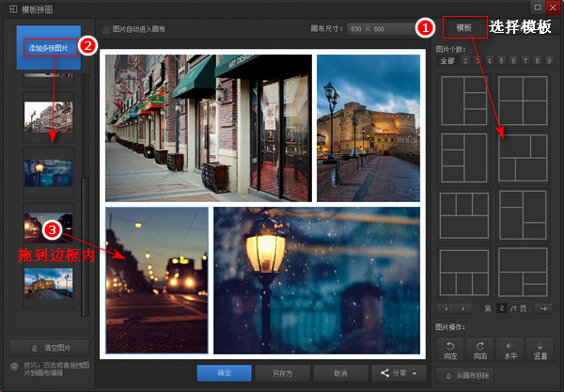Click the canvas size field 630 × 600
The width and height of the screenshot is (564, 392).
382,29
